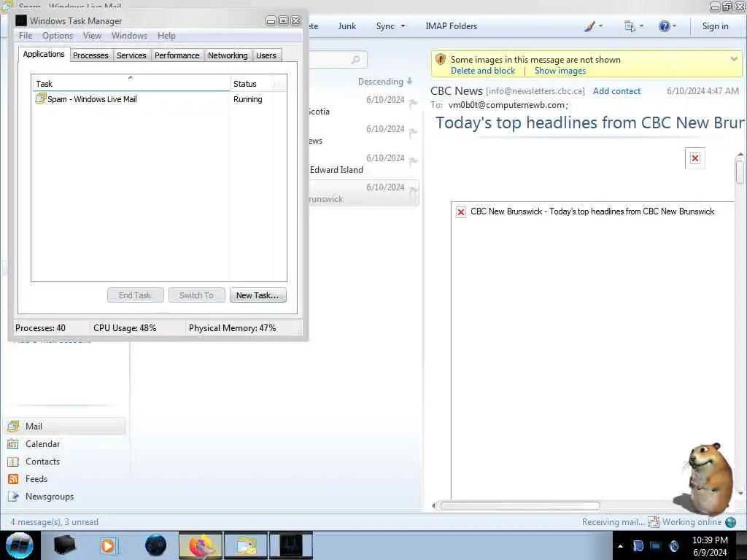Show hidden system tray icons

620,546
